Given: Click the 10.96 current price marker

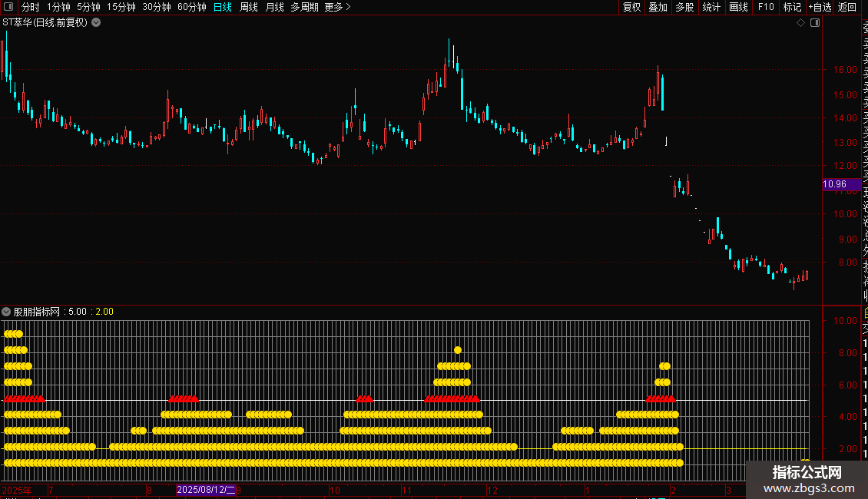Looking at the screenshot, I should 835,184.
